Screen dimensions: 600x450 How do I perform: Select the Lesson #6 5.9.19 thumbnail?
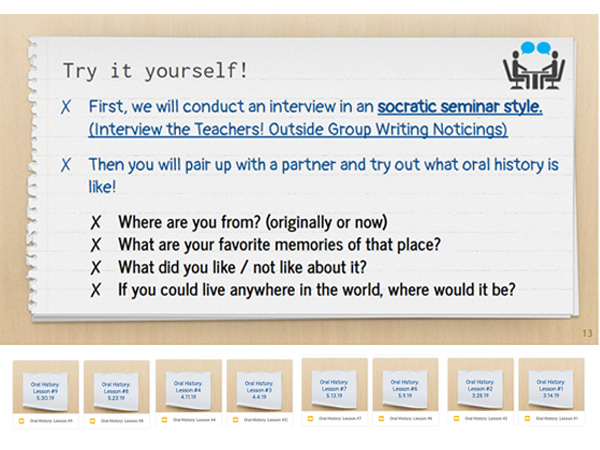(x=405, y=384)
